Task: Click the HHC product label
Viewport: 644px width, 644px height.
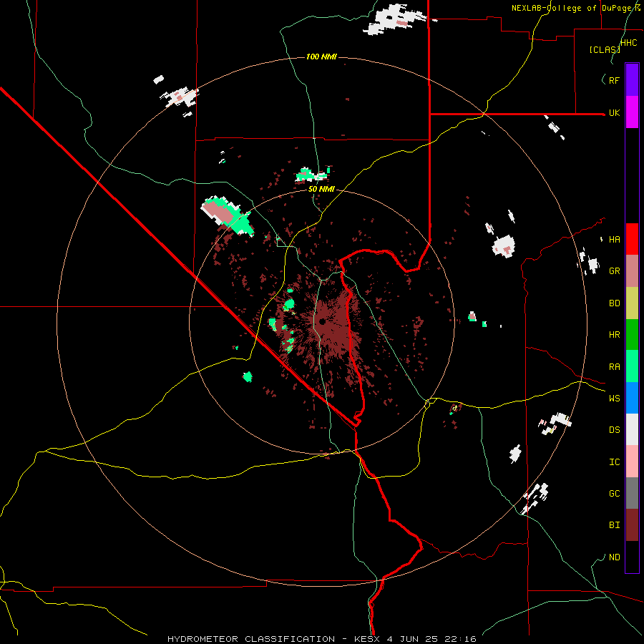Action: [x=629, y=43]
